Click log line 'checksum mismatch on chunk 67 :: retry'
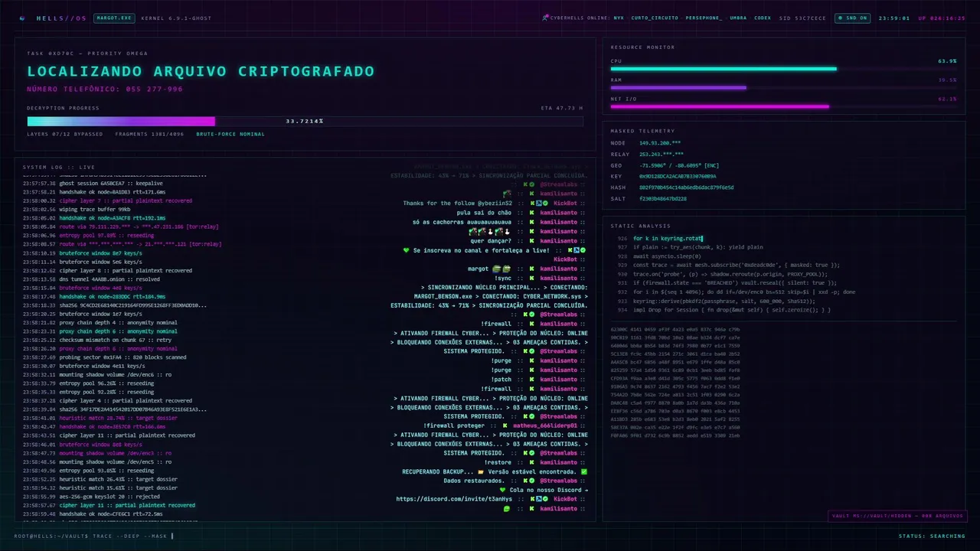The height and width of the screenshot is (551, 980). tap(116, 340)
